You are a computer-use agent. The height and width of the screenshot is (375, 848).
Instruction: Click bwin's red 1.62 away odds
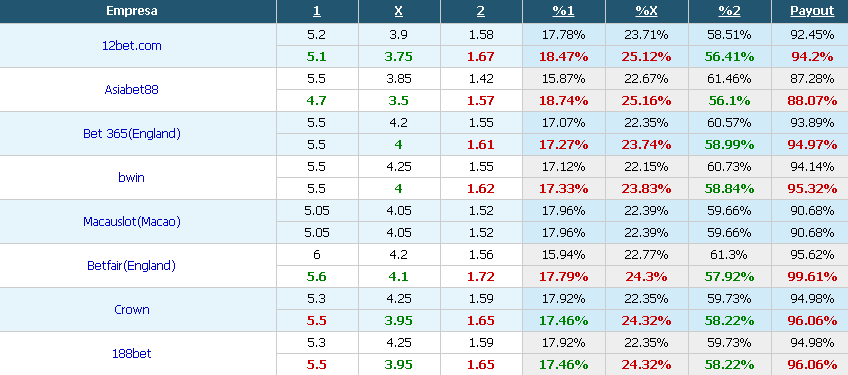click(481, 188)
